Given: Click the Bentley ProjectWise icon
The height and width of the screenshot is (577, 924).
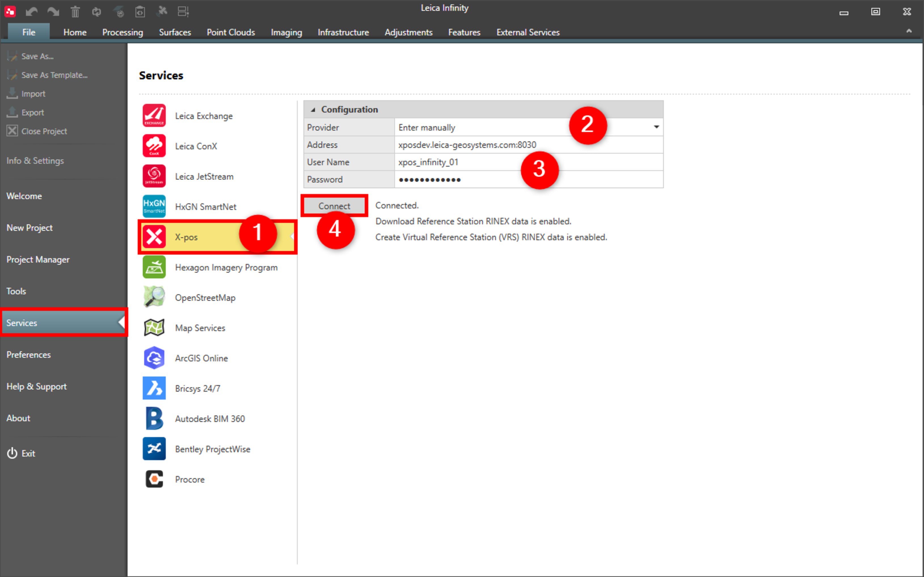Looking at the screenshot, I should coord(154,448).
